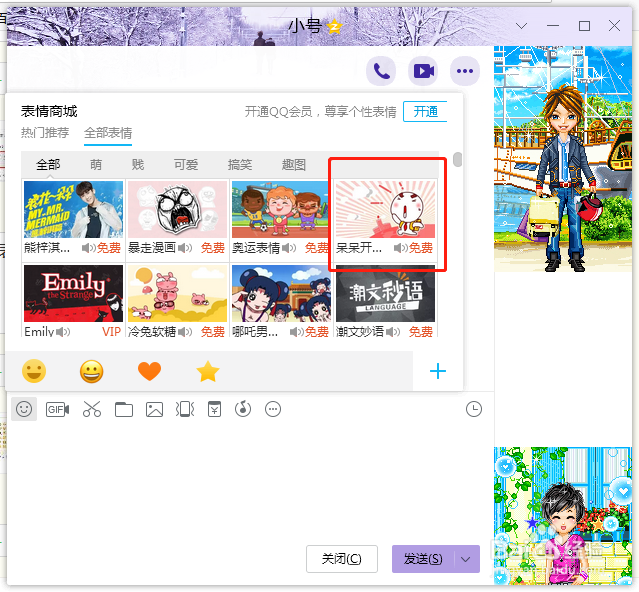
Task: Click the 表情商城 heading text
Action: tap(49, 111)
